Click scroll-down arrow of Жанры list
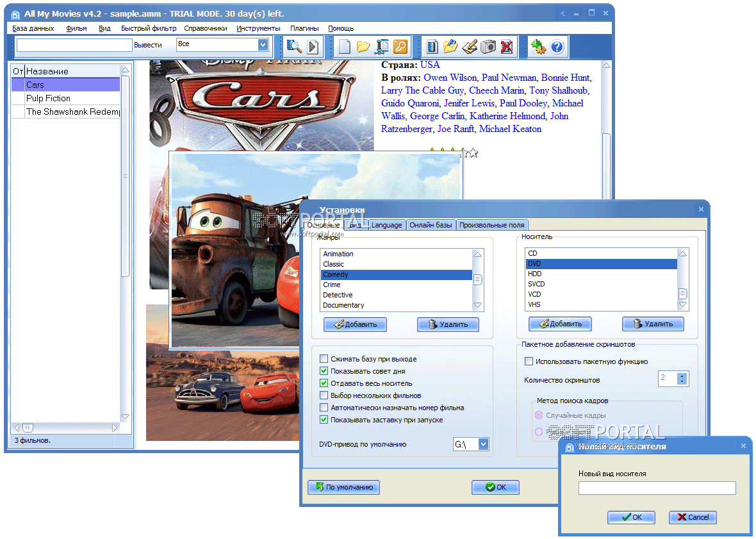 477,306
